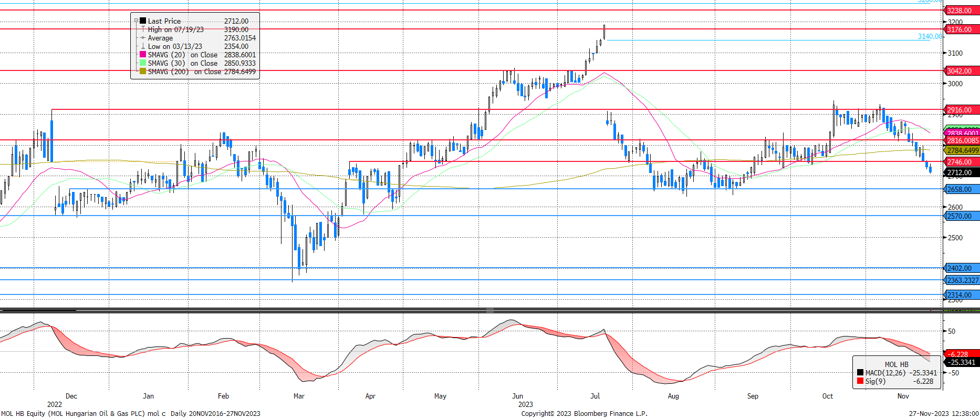Select the 'Average' legend label
The height and width of the screenshot is (418, 980).
click(160, 38)
